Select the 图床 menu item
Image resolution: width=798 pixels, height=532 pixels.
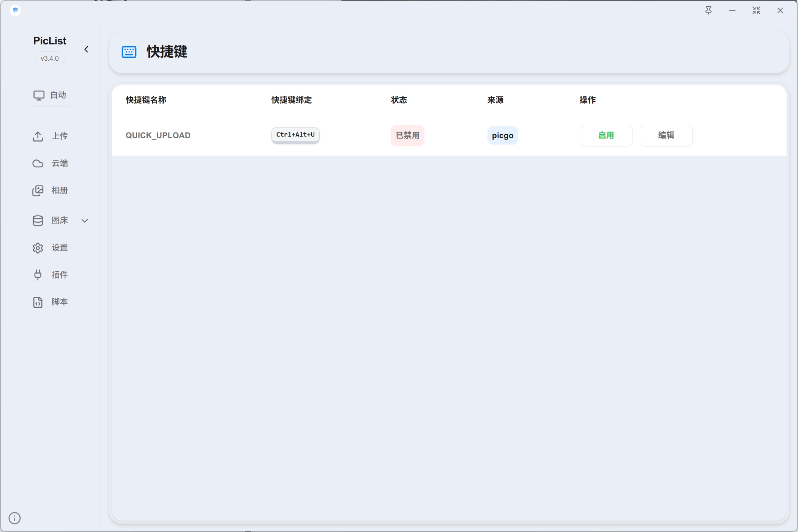coord(60,220)
